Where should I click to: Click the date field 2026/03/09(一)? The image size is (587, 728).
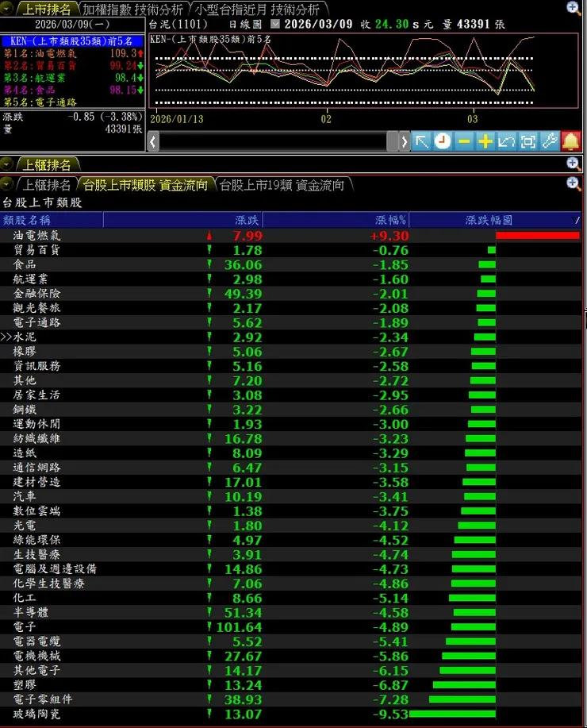point(72,24)
